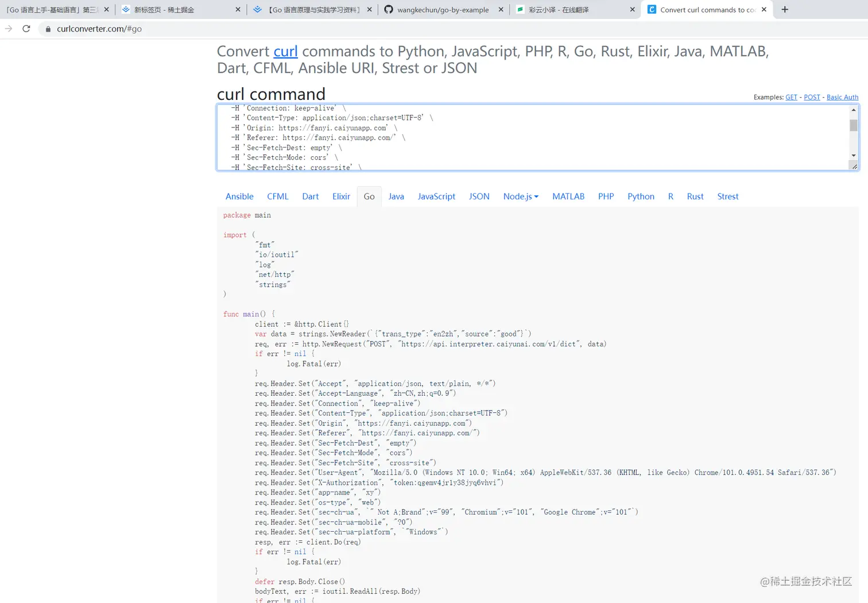This screenshot has width=868, height=603.
Task: Select the Strest output tab
Action: pyautogui.click(x=728, y=196)
